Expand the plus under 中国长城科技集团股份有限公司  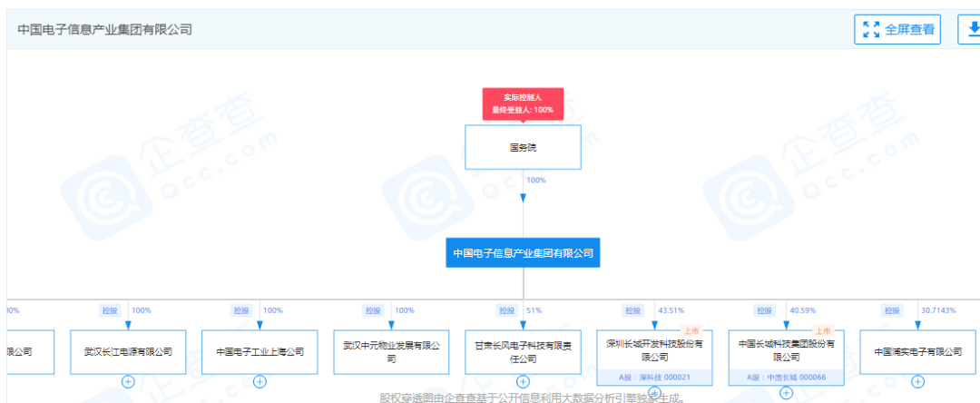pyautogui.click(x=786, y=392)
